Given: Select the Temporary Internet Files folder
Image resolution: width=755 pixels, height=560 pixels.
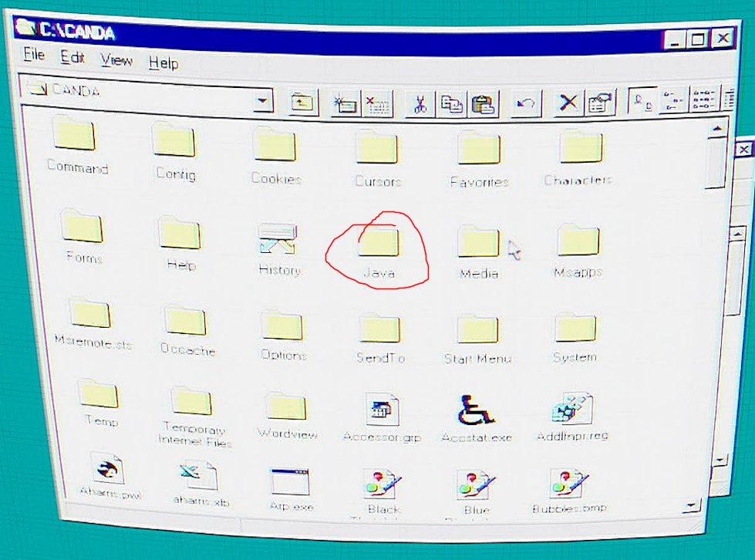Looking at the screenshot, I should coord(194,417).
